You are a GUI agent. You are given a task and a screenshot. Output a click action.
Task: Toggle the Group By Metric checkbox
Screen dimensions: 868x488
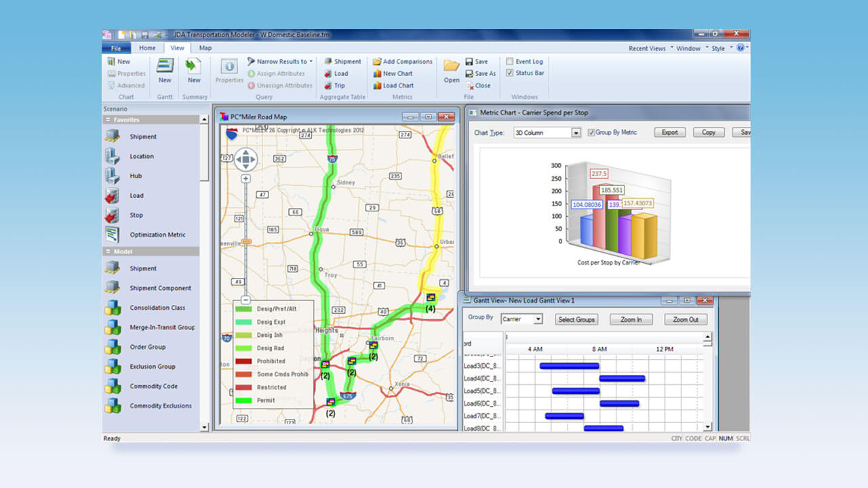tap(591, 132)
